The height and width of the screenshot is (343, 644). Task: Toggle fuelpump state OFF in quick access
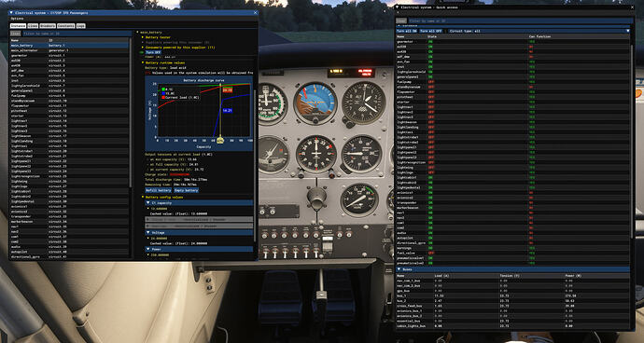click(x=431, y=82)
